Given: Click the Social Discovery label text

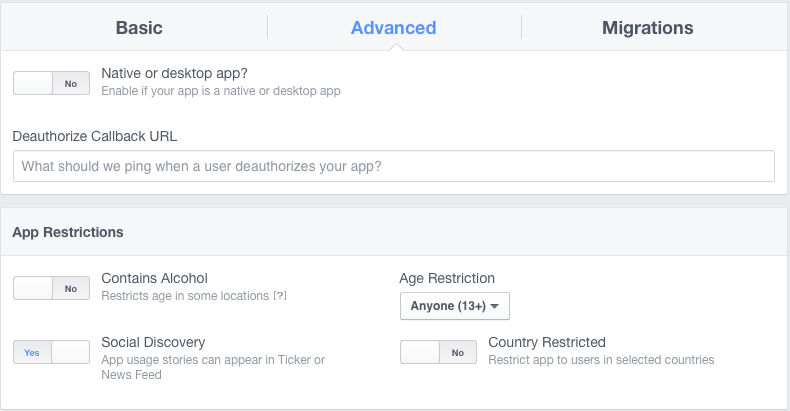Looking at the screenshot, I should (x=153, y=342).
